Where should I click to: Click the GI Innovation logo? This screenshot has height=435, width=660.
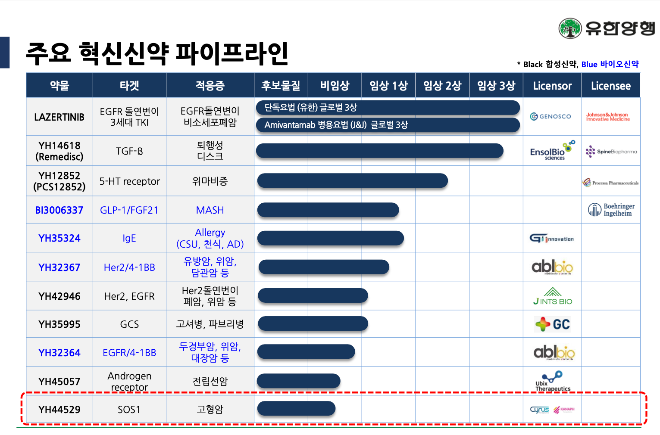(551, 239)
